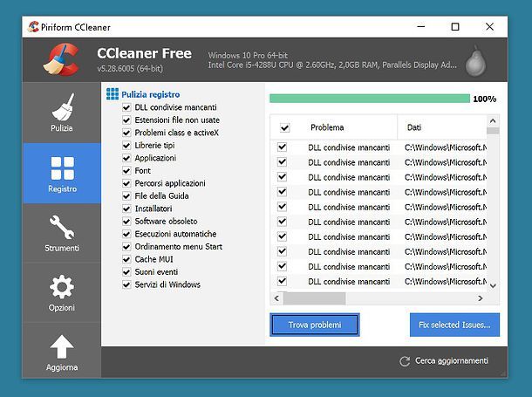Click the Piriform pear icon
This screenshot has height=397, width=532.
click(x=475, y=60)
